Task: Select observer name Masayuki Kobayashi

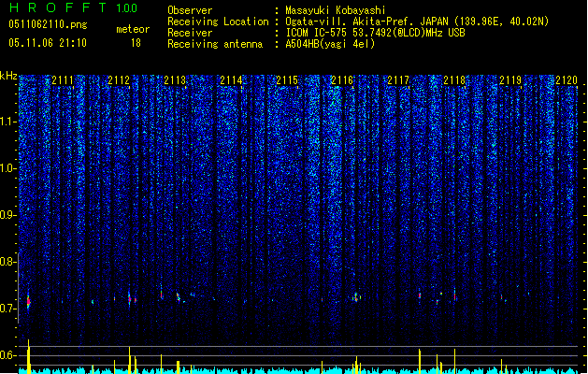Action: tap(336, 10)
